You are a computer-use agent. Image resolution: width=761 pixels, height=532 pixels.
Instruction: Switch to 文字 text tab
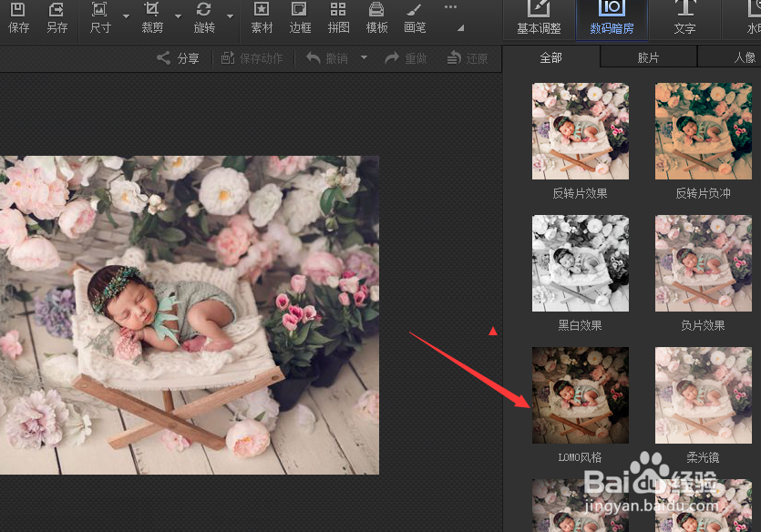(x=684, y=19)
